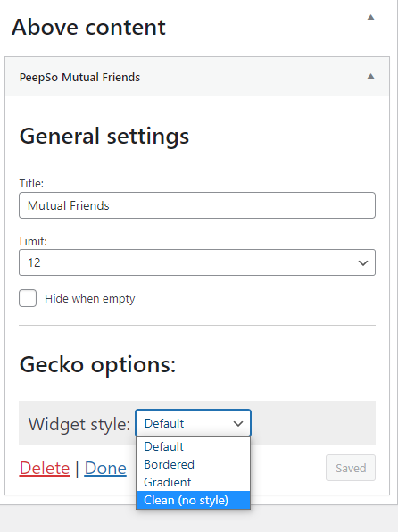The image size is (398, 532).
Task: Click the Title input field
Action: [197, 205]
